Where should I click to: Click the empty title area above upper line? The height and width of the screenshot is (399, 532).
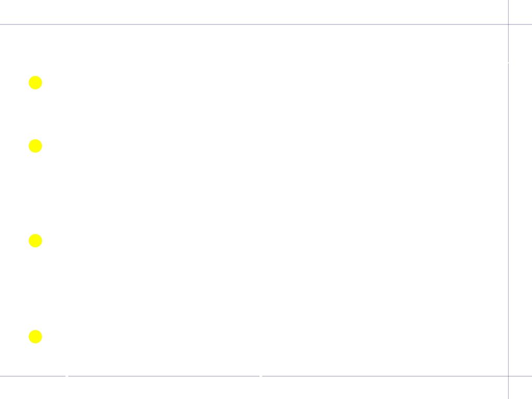tap(254, 12)
